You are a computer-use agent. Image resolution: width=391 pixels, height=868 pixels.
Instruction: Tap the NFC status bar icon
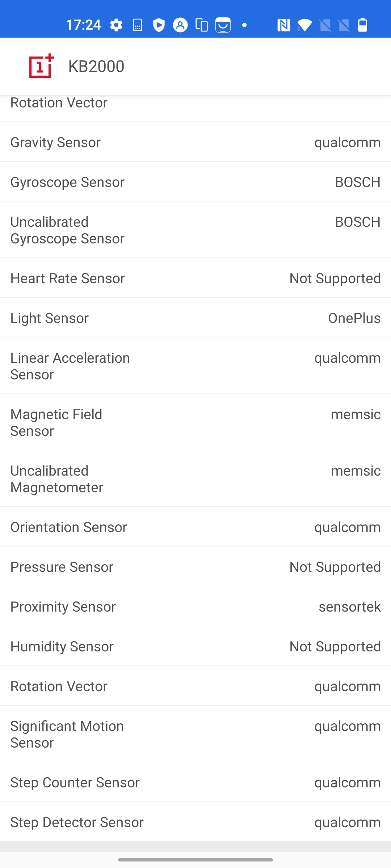283,25
